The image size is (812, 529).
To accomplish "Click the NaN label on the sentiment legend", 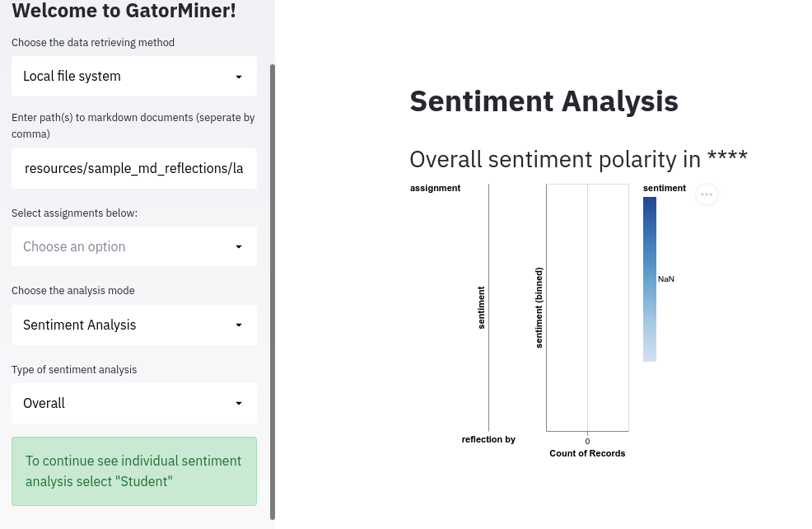I will (665, 279).
